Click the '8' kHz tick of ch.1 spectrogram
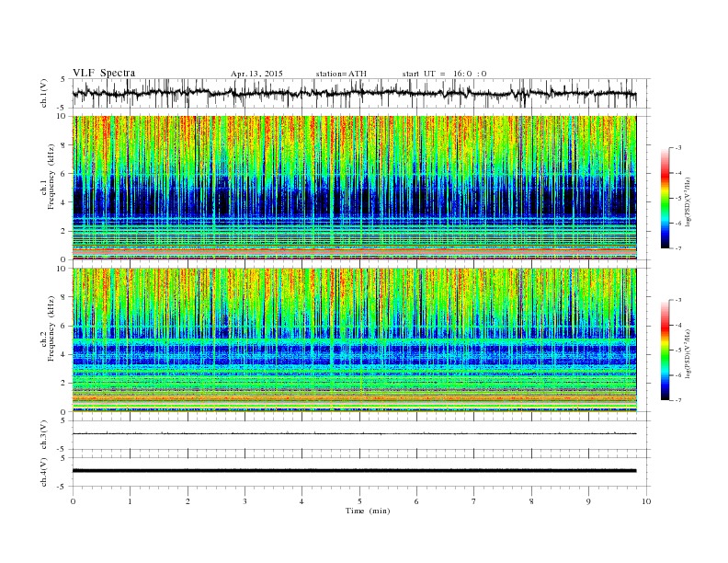Image resolution: width=728 pixels, height=563 pixels. pyautogui.click(x=63, y=145)
